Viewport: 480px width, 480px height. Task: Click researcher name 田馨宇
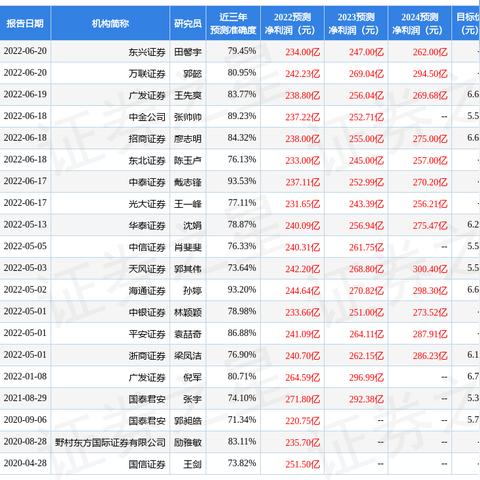[x=188, y=52]
